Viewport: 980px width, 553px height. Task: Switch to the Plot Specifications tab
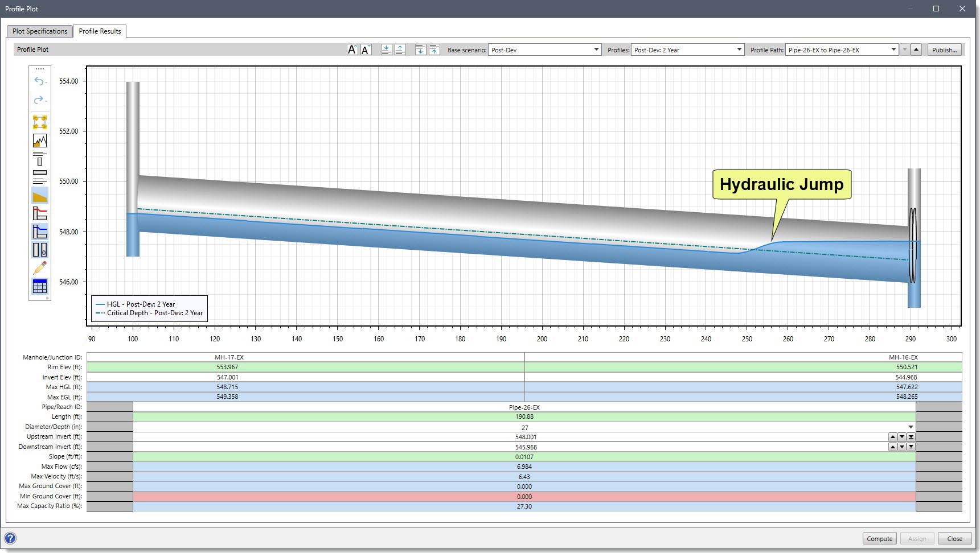pos(39,31)
